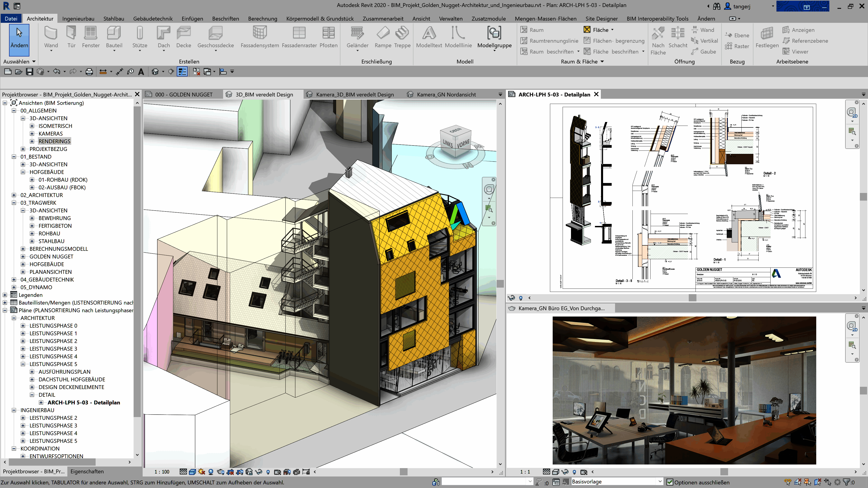Toggle the sun path setting
The width and height of the screenshot is (868, 488).
[x=201, y=472]
